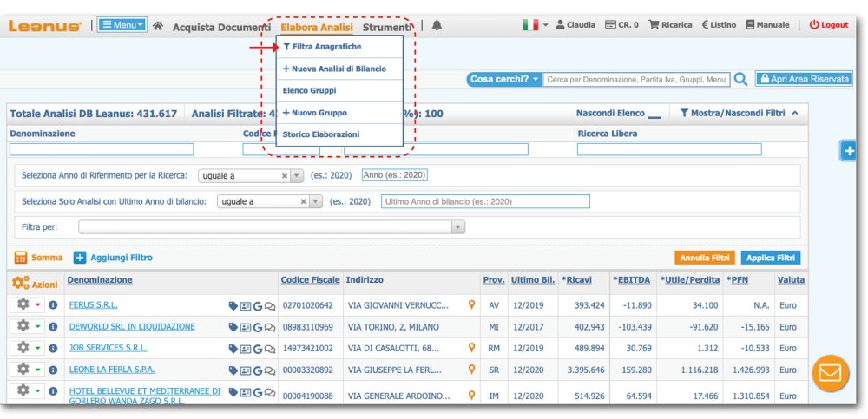Click gear icon in FERUS S.R.L. row

[x=23, y=304]
